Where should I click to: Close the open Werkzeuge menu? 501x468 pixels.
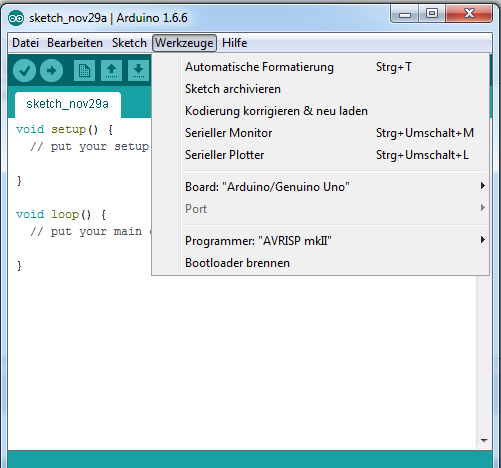184,43
